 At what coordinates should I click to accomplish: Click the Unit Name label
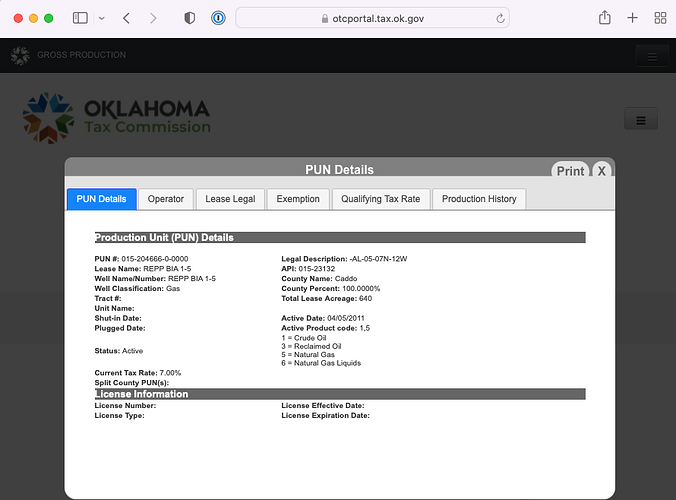[115, 309]
